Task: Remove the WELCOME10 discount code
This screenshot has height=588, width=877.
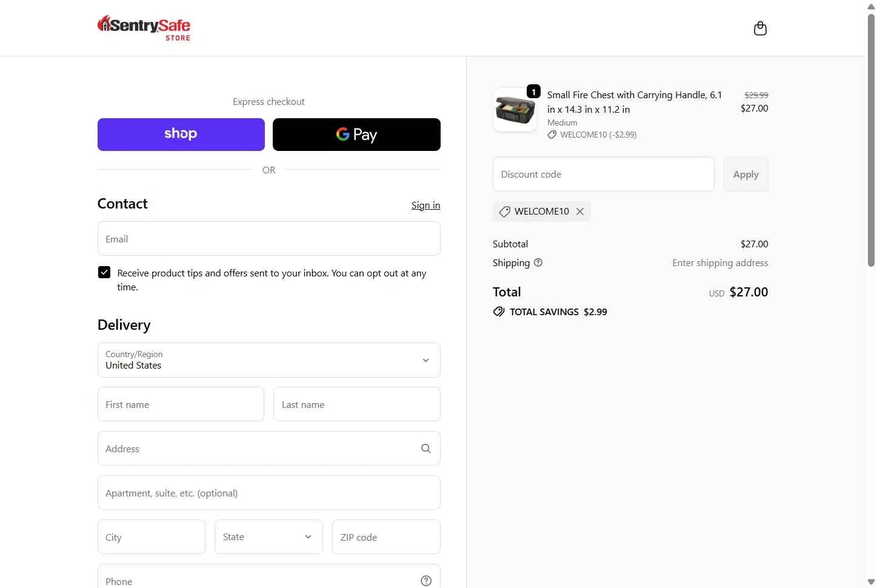Action: pyautogui.click(x=580, y=211)
